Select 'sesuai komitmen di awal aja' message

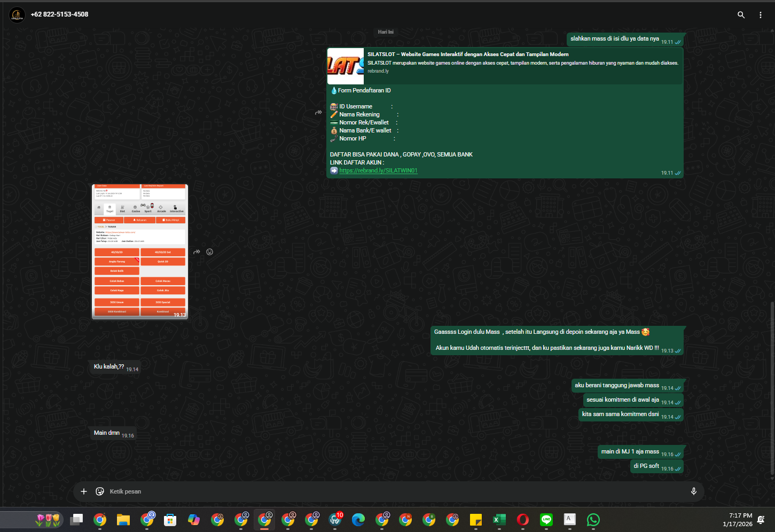[633, 400]
